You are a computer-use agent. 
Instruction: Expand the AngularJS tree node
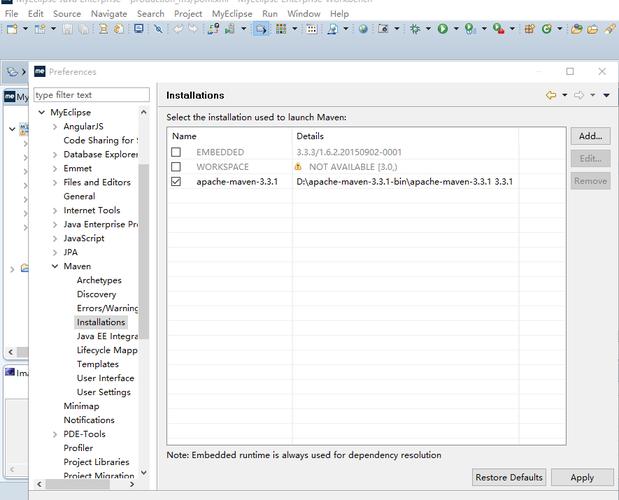pyautogui.click(x=55, y=127)
